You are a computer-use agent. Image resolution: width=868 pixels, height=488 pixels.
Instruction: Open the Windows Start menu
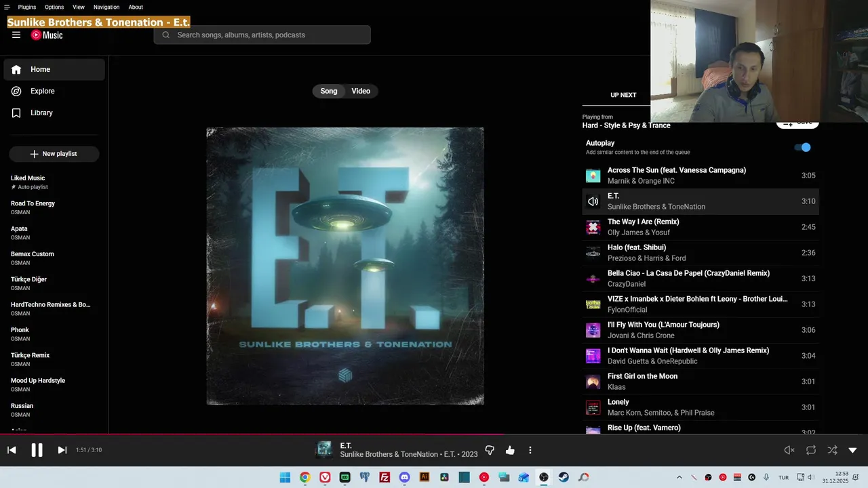click(285, 477)
